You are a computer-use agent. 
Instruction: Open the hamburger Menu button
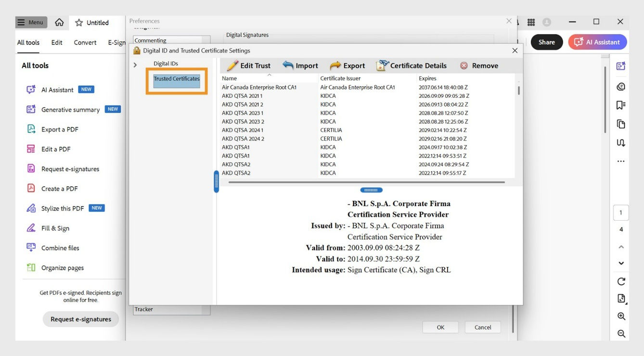pyautogui.click(x=30, y=22)
